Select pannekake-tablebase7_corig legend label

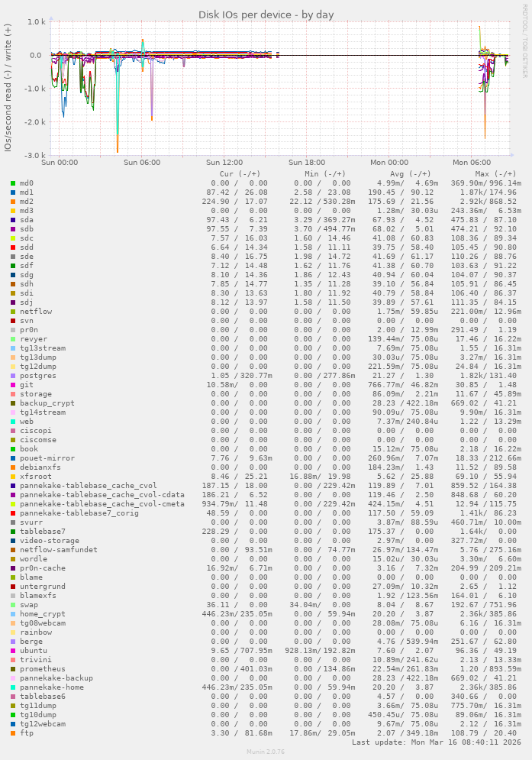coord(79,513)
